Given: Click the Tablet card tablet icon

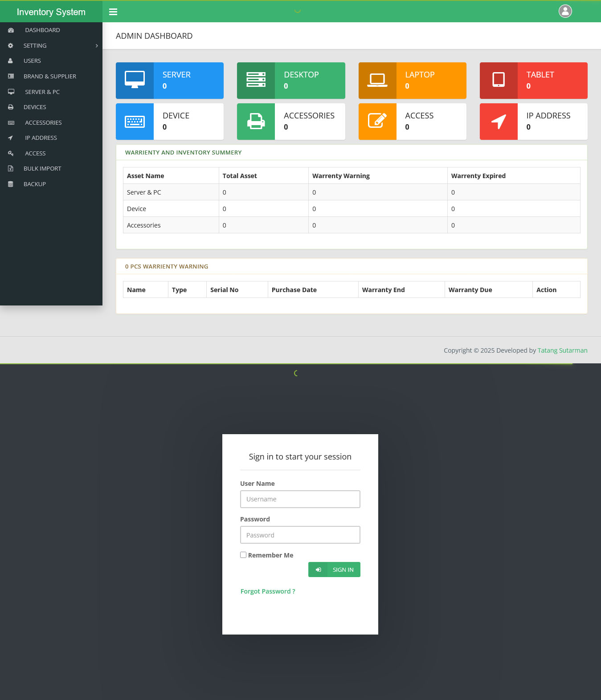Looking at the screenshot, I should click(x=499, y=80).
